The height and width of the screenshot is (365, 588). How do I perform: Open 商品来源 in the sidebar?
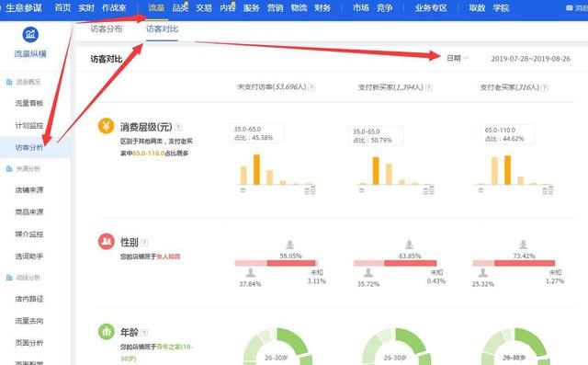[x=29, y=212]
